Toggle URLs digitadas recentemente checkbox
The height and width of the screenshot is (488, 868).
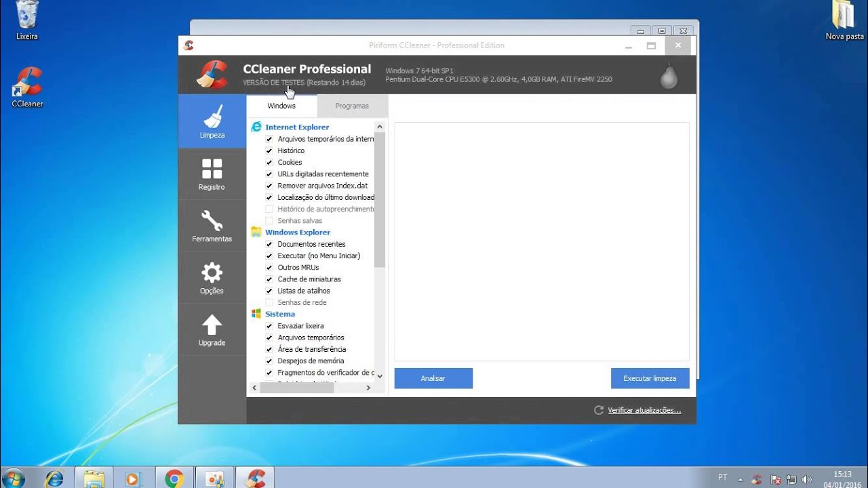tap(269, 174)
